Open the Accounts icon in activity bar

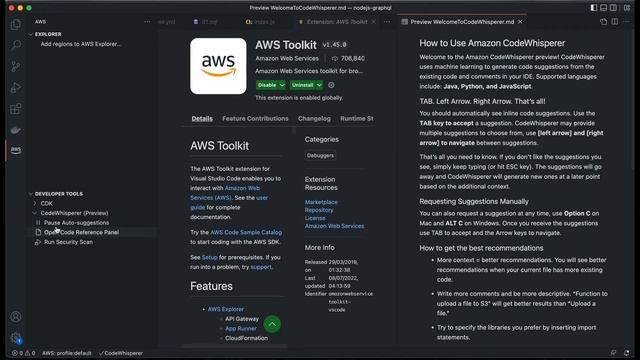16,316
